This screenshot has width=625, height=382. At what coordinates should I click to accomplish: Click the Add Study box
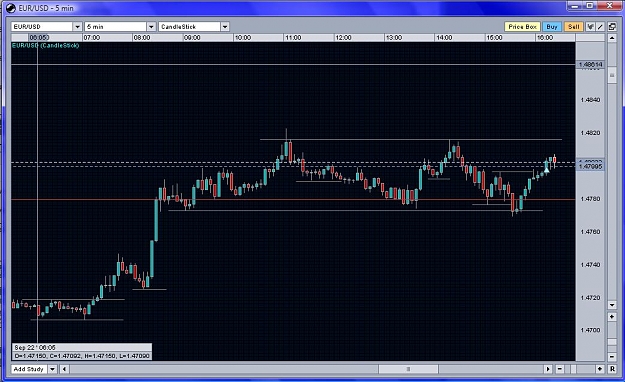tap(29, 369)
